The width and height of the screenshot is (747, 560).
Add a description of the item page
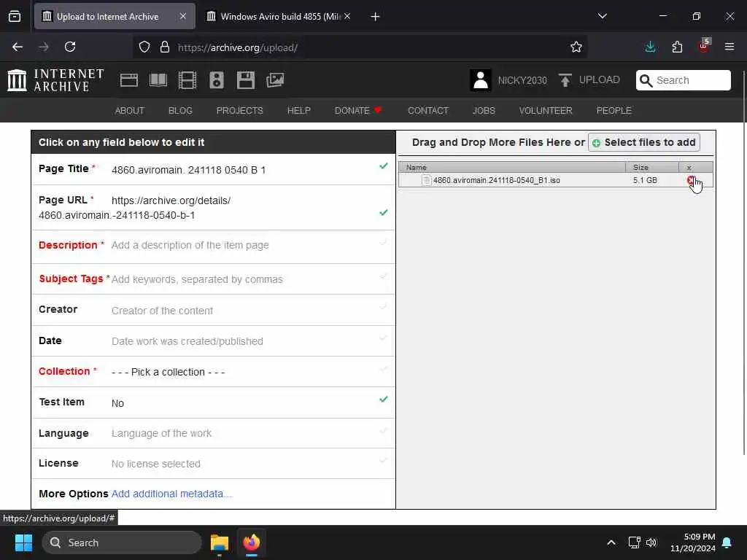pyautogui.click(x=190, y=245)
